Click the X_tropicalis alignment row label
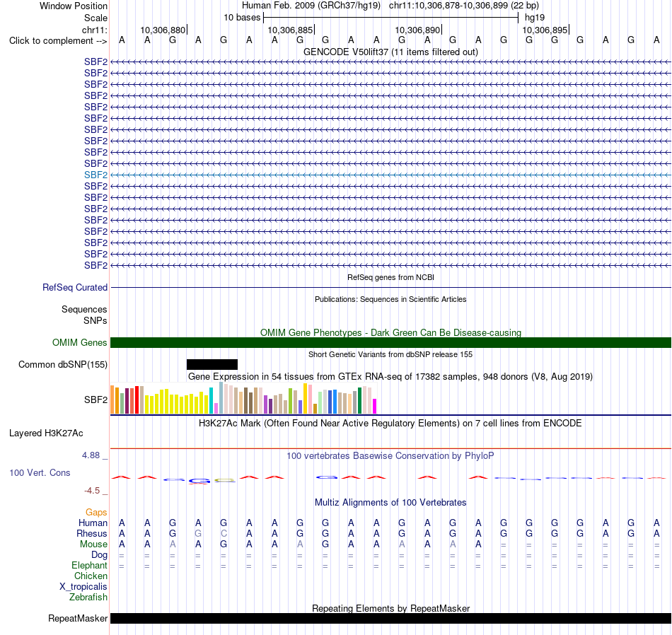 (x=83, y=587)
